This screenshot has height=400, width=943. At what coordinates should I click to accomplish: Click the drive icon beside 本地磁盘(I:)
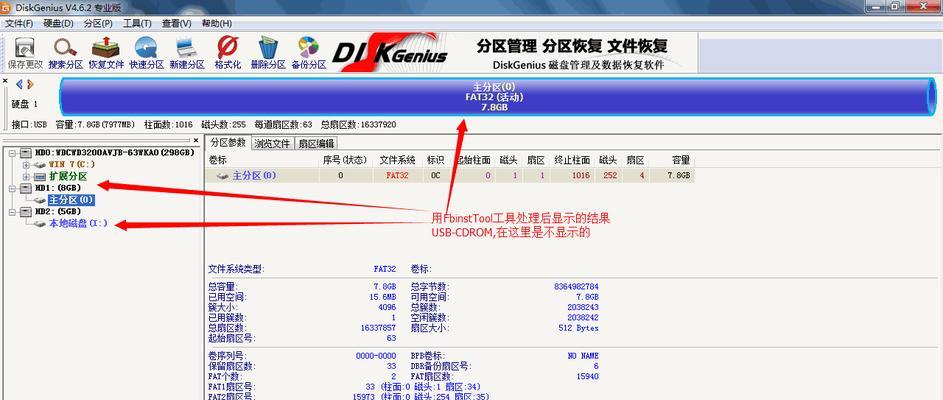click(40, 224)
